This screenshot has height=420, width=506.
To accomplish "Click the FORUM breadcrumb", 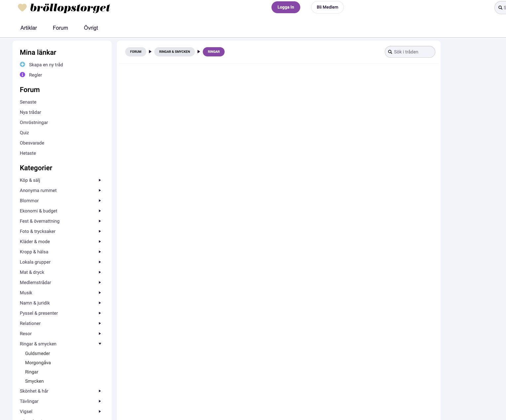I will pos(135,51).
